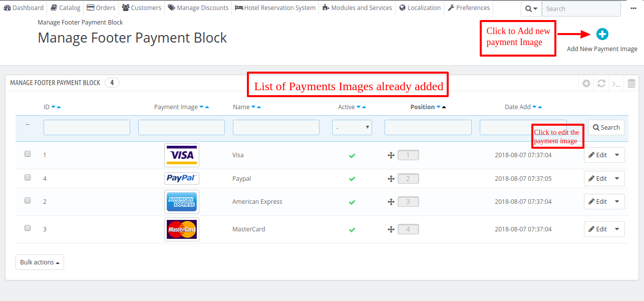This screenshot has height=301, width=644.
Task: Sort Name column descending arrow
Action: coord(253,107)
